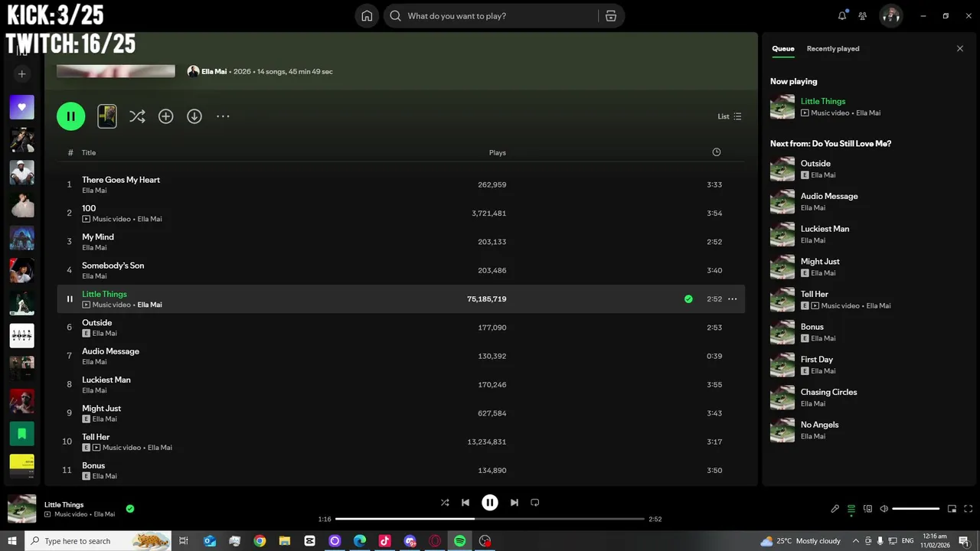Add album to Your Library
980x551 pixels.
165,116
